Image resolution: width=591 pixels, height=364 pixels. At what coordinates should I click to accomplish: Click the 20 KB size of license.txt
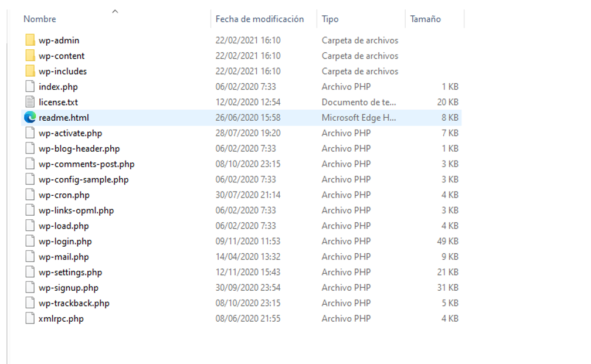[x=448, y=102]
